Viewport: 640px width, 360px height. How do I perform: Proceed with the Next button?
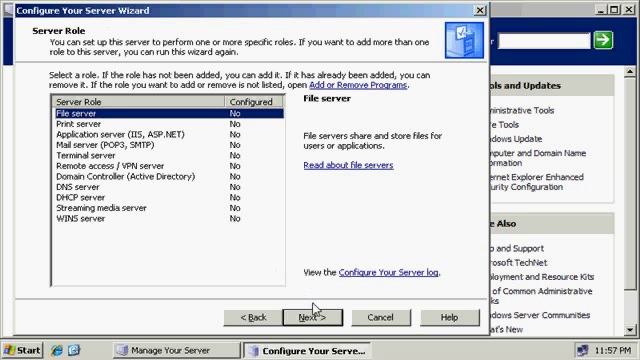313,317
